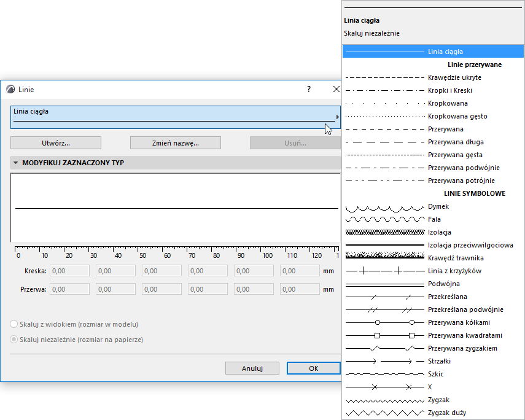The image size is (525, 420).
Task: Choose Kropki i Kreski line type
Action: pyautogui.click(x=433, y=90)
